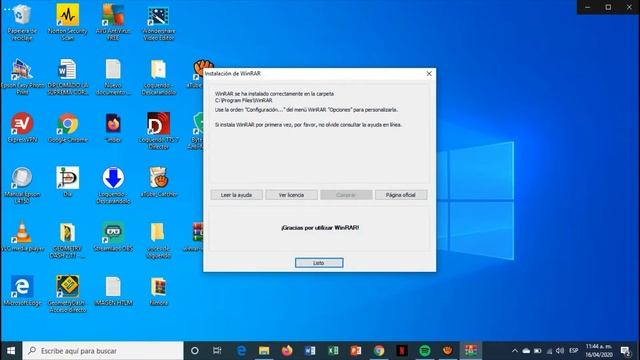
Task: Open Excel from the taskbar
Action: 333,351
